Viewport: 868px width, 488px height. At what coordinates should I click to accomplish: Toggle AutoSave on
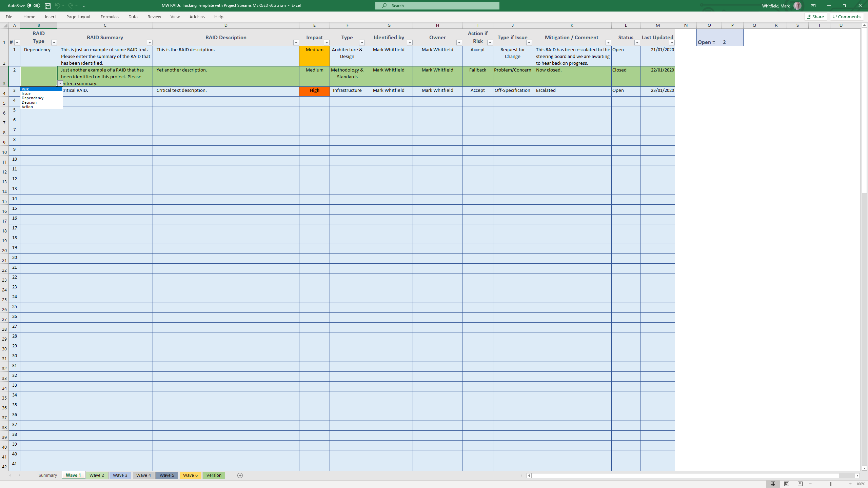click(33, 5)
